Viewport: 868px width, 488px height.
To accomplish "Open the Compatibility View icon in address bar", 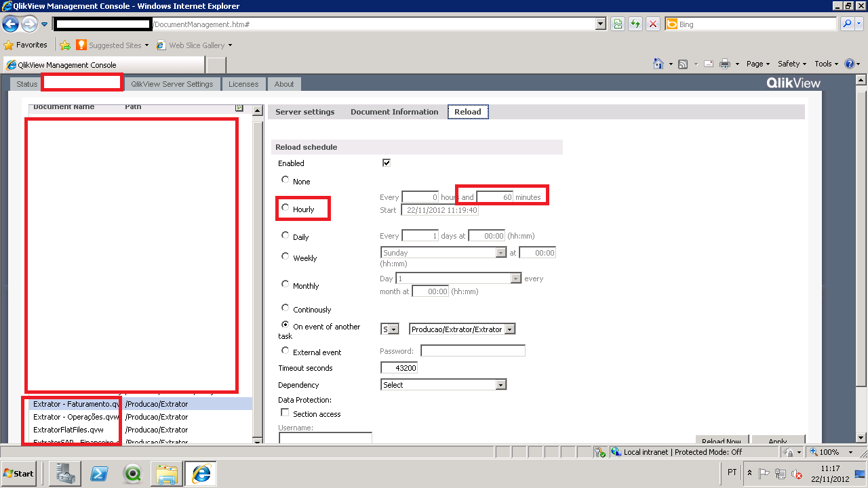I will [x=618, y=24].
